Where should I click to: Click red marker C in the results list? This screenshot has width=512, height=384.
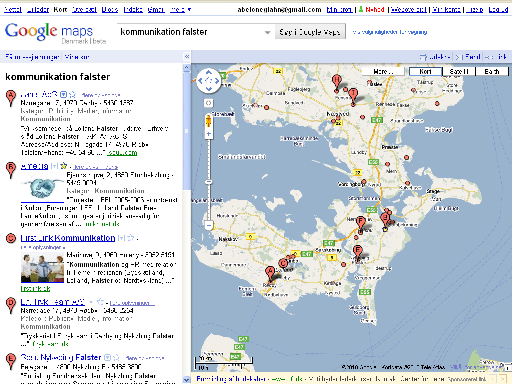click(11, 238)
